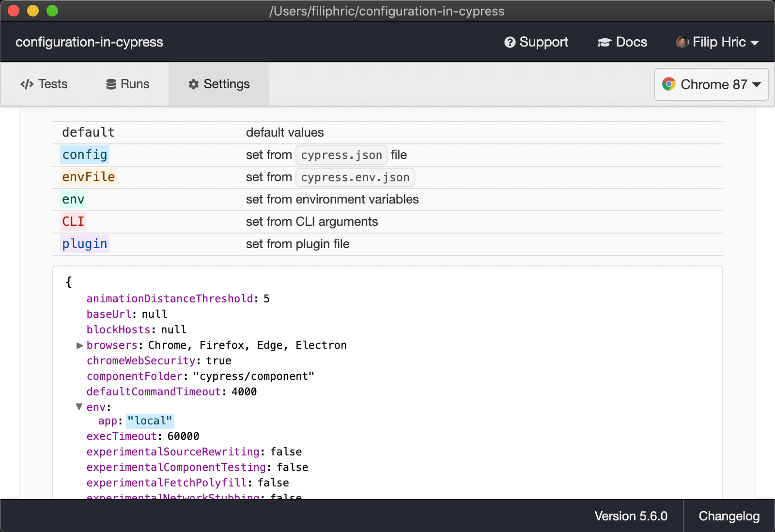
Task: Open the Chrome 87 browser dropdown
Action: point(711,84)
